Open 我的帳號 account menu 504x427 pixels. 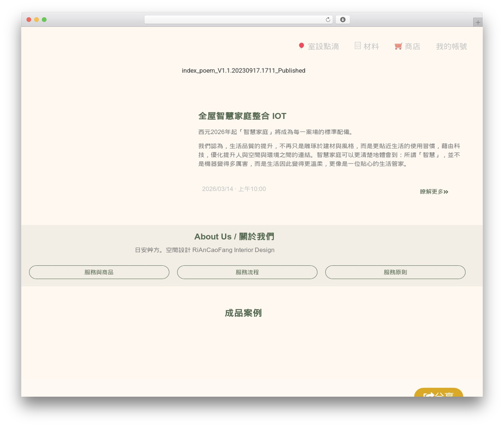pos(451,46)
